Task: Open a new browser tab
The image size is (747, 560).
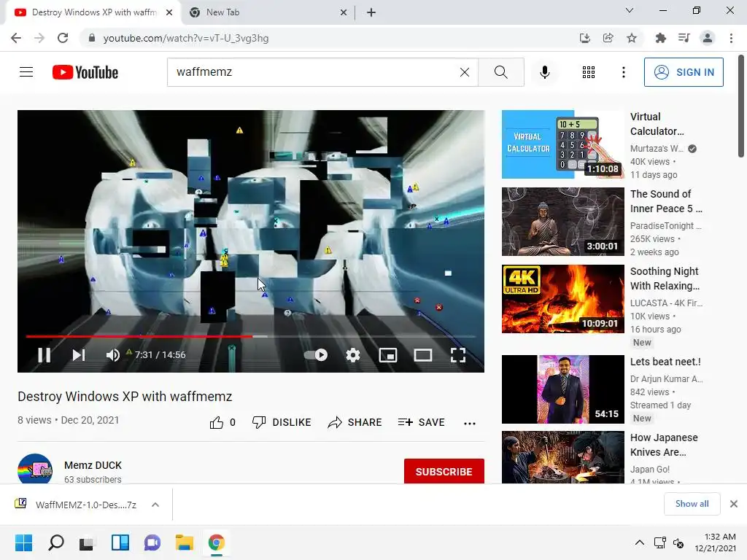Action: click(371, 12)
